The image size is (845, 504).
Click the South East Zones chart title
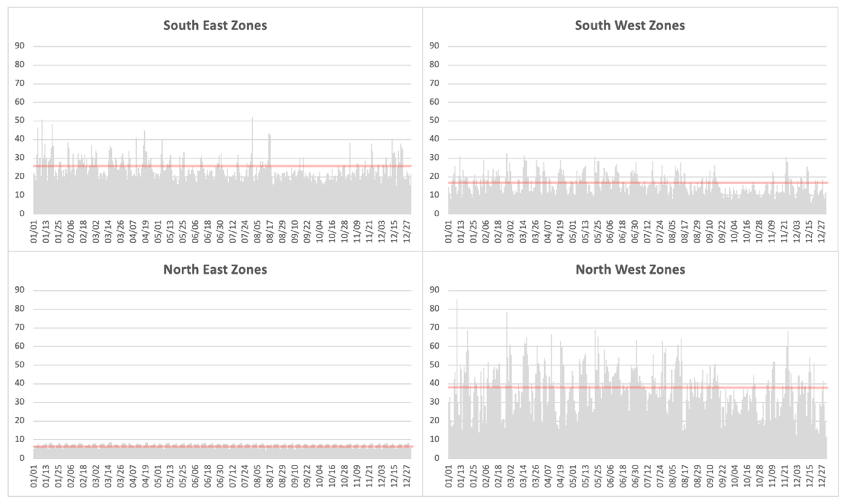point(215,25)
